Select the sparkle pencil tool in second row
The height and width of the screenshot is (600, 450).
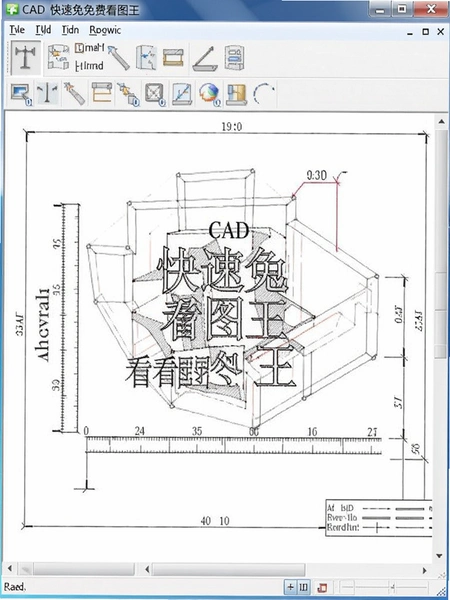tap(74, 93)
